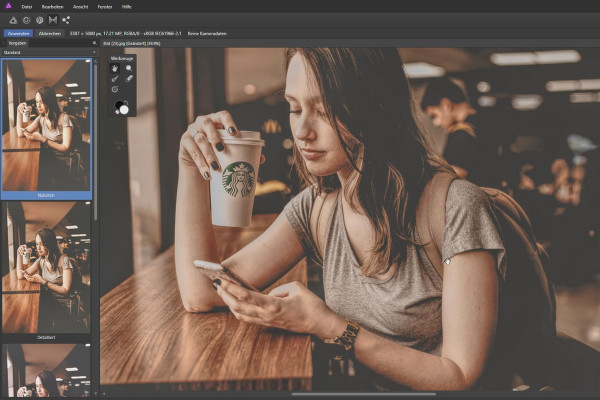This screenshot has height=400, width=600.
Task: Select the Hand view tool
Action: click(x=115, y=69)
